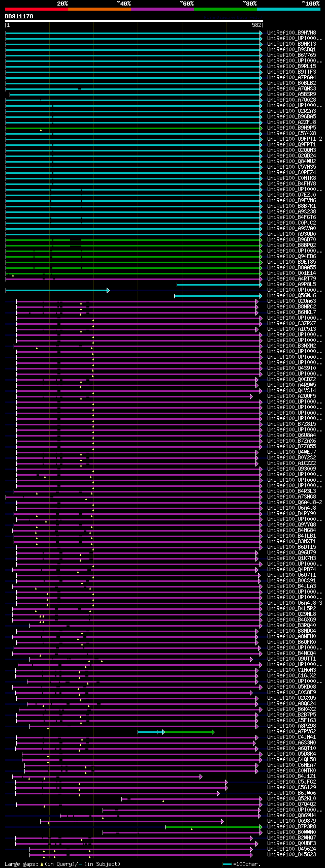Select the UniRef100_Q2R2A3 label
Screen dimensions: 325x868
pyautogui.click(x=291, y=111)
